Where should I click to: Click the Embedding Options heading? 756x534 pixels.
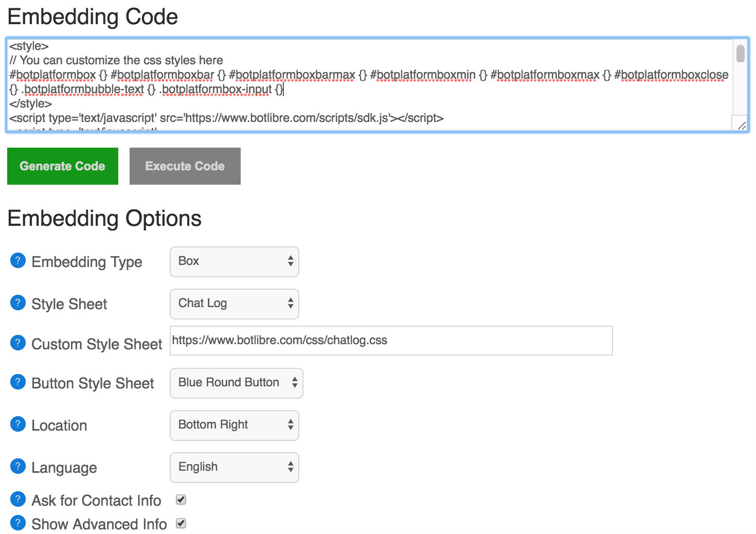point(104,219)
